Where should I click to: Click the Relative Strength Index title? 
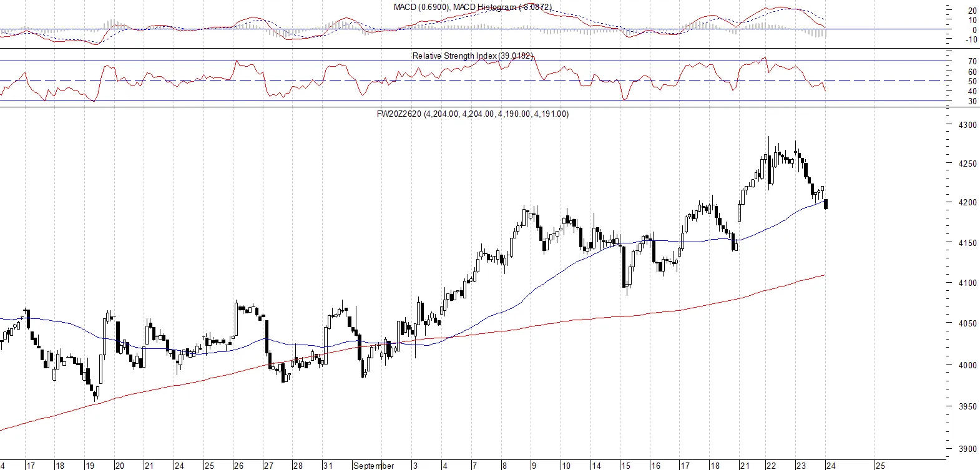tap(473, 56)
